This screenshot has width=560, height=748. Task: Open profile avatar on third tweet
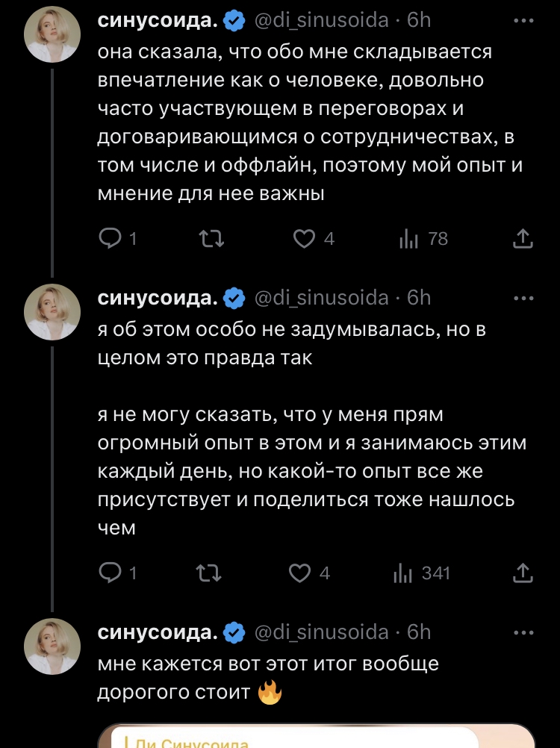point(54,646)
